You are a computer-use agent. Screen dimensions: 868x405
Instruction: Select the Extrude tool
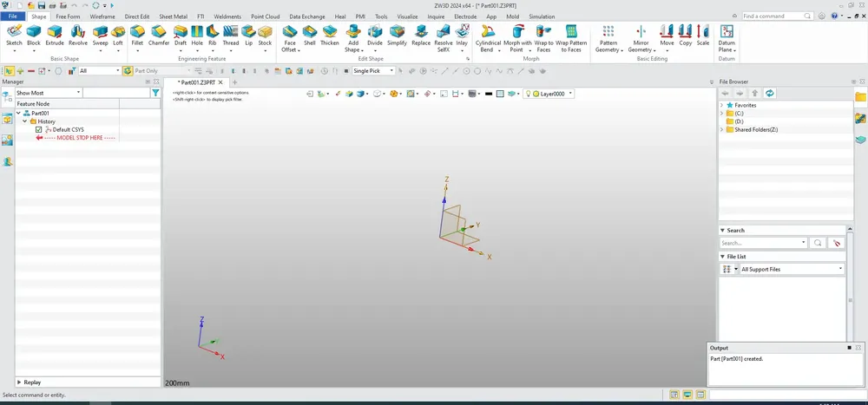[54, 36]
